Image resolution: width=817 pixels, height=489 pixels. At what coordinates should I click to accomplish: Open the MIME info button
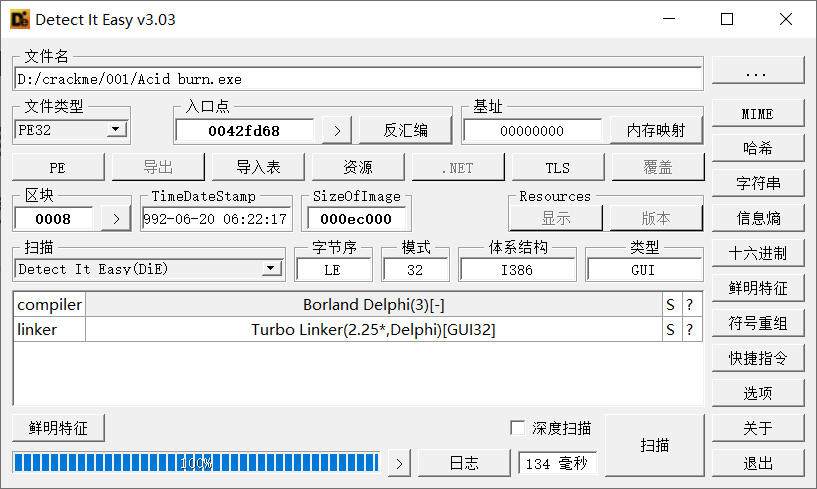tap(758, 114)
